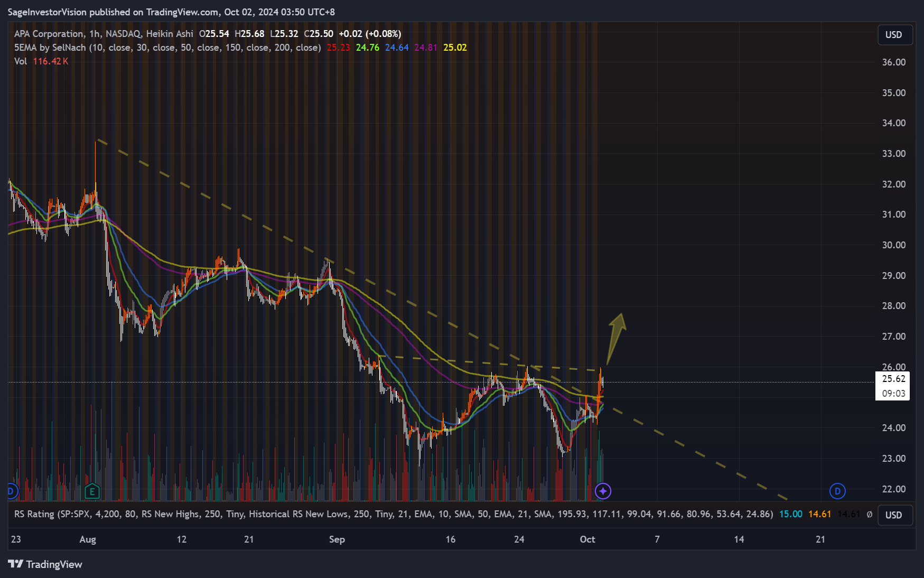Click the 14 date label on time axis

739,539
